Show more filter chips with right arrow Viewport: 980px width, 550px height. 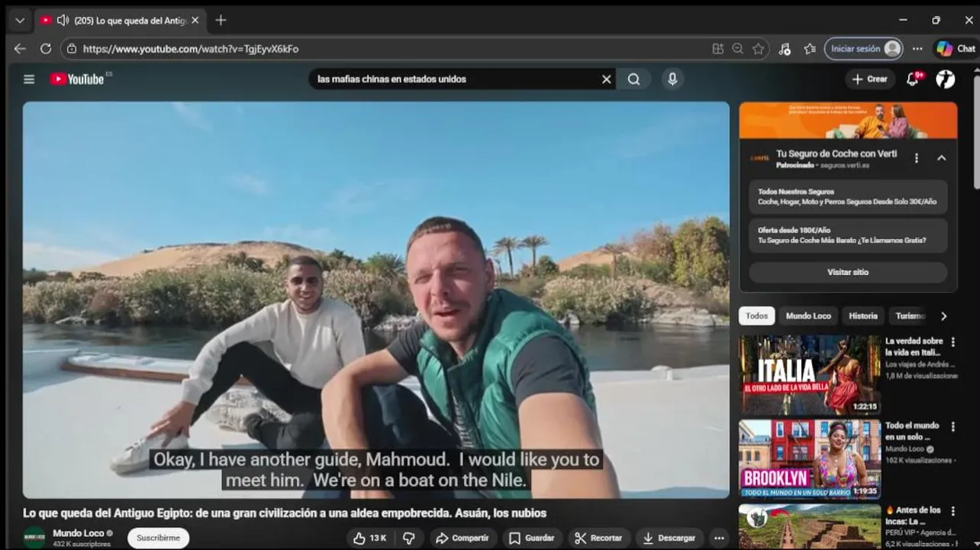(943, 315)
